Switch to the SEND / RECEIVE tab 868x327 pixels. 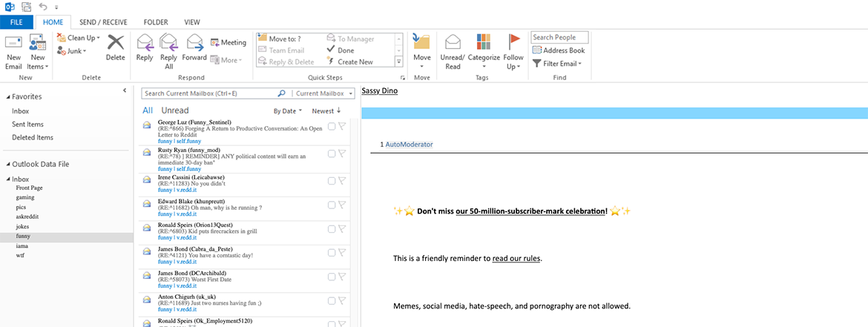[103, 23]
